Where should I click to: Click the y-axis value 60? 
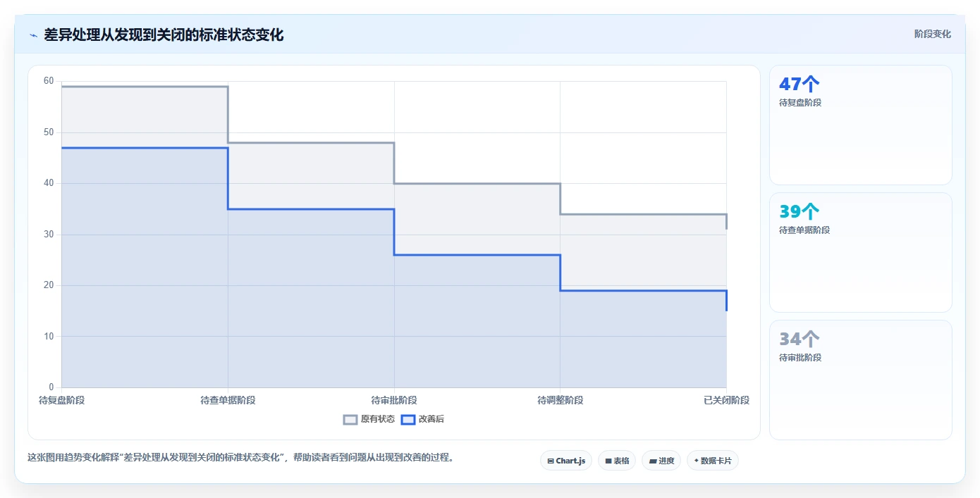tap(49, 81)
